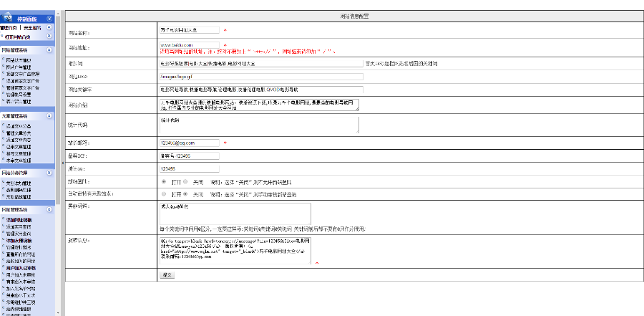Open 管理实用查询 in the sidebar
This screenshot has height=316, width=644.
pyautogui.click(x=19, y=234)
